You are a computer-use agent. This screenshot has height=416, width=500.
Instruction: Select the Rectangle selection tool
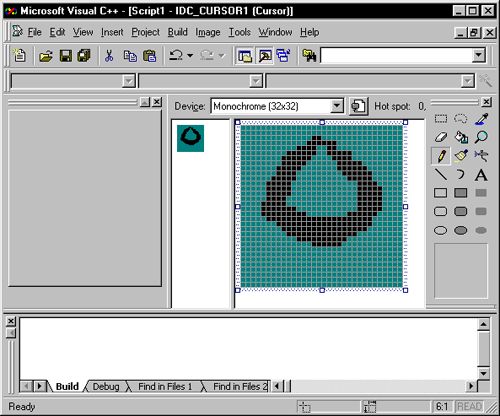tap(441, 119)
